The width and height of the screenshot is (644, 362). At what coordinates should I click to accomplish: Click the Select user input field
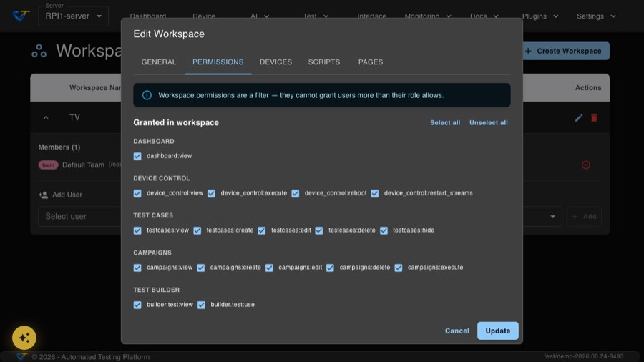(x=80, y=216)
